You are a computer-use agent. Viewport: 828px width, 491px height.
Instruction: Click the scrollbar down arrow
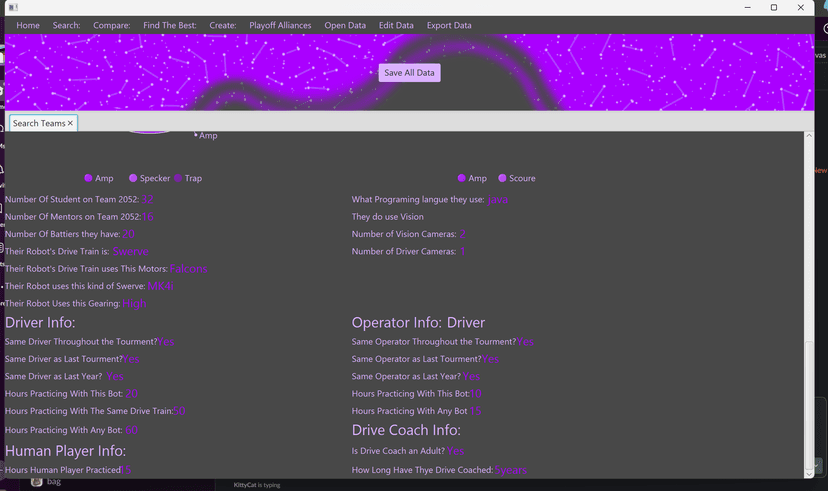coord(810,473)
